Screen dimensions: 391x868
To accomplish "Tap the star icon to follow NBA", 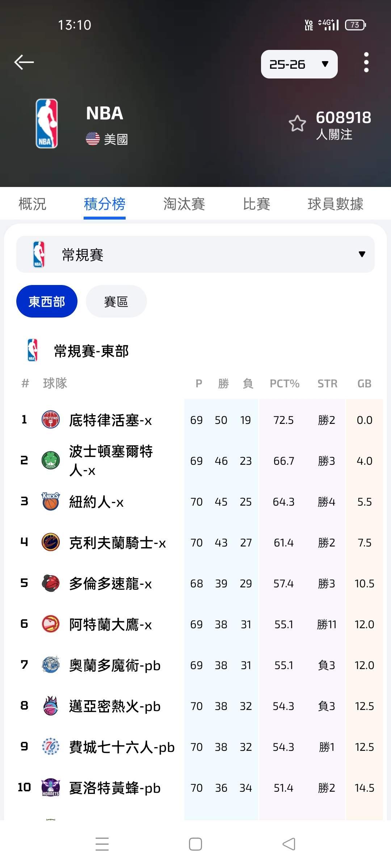I will pyautogui.click(x=297, y=124).
